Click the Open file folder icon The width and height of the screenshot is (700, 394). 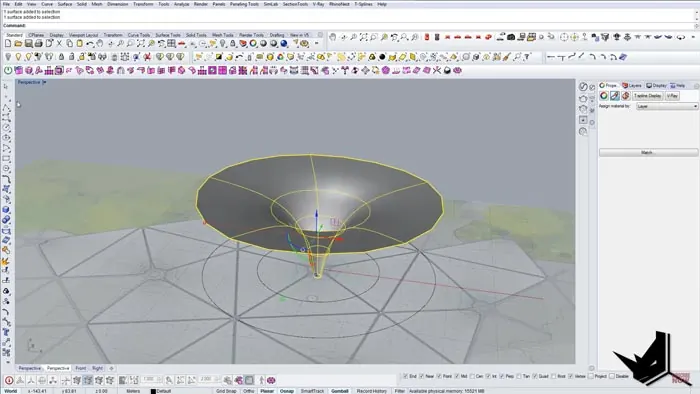pos(18,44)
